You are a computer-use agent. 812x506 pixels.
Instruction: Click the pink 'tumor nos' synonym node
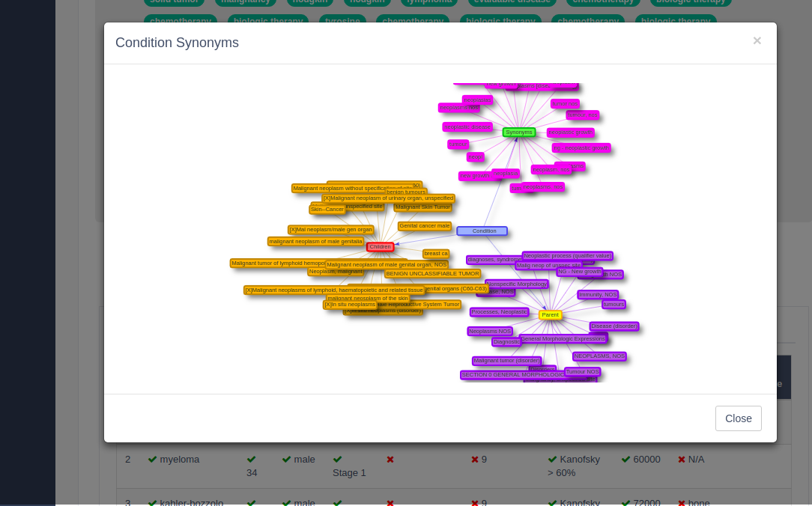click(x=565, y=103)
